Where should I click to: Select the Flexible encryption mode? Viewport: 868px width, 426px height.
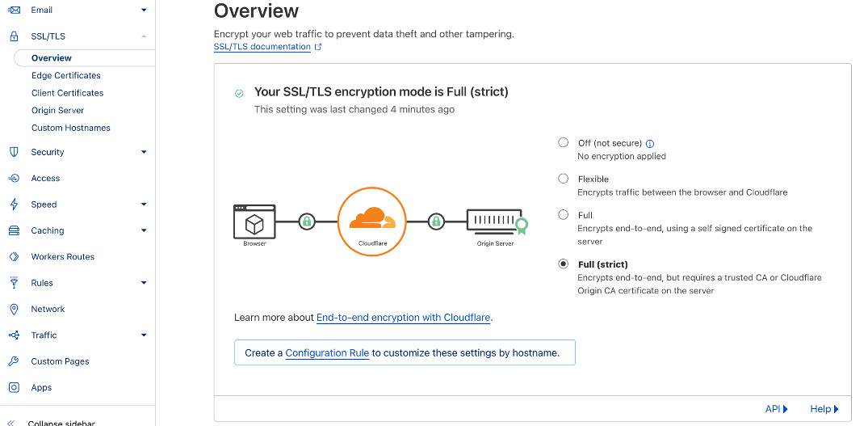564,179
